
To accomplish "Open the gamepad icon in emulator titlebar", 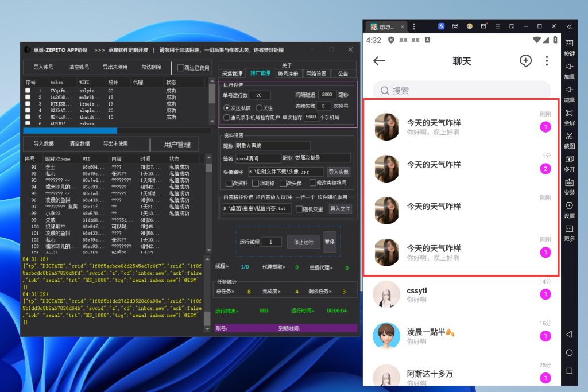I will click(455, 26).
